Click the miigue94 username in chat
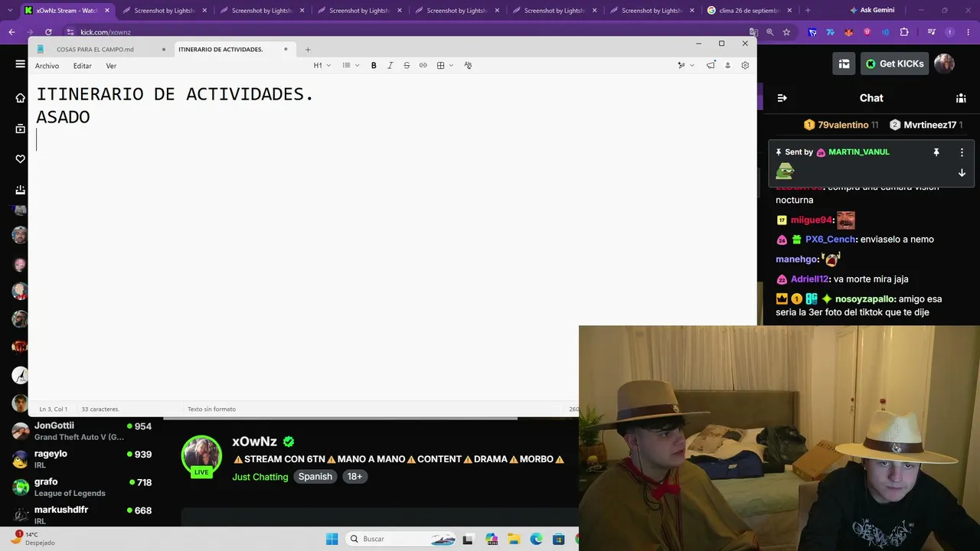The width and height of the screenshot is (980, 551). pyautogui.click(x=811, y=220)
